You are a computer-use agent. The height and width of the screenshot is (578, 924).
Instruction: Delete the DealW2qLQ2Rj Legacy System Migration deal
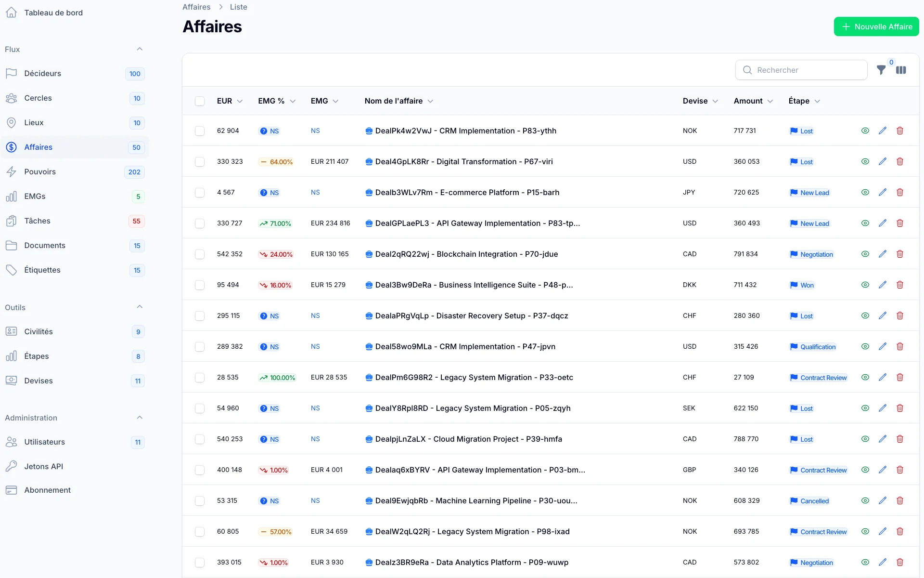click(x=899, y=531)
